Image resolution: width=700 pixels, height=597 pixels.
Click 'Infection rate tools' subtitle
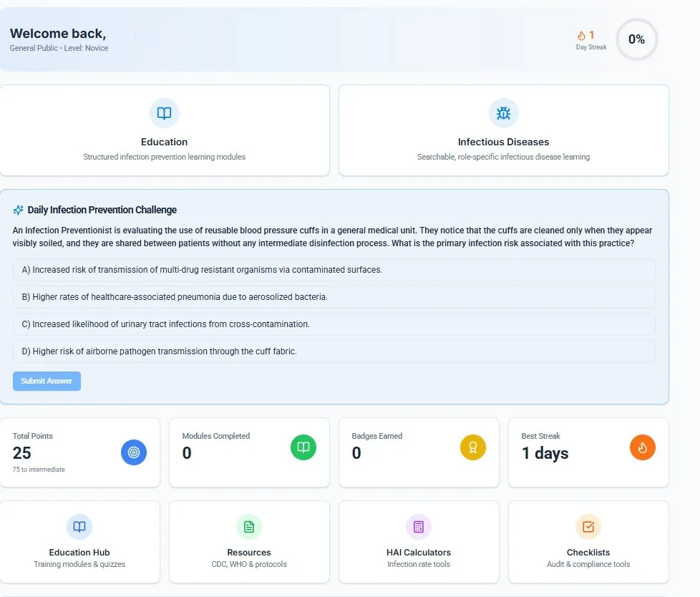(419, 564)
